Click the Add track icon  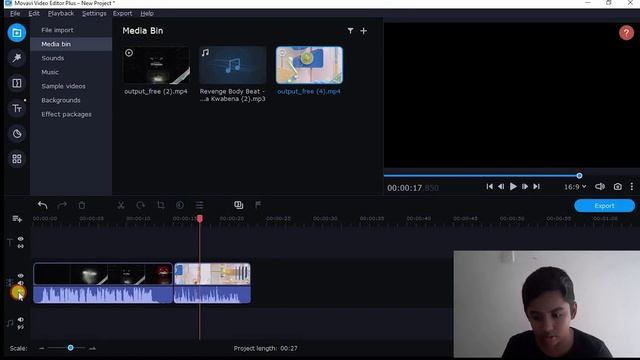[17, 219]
